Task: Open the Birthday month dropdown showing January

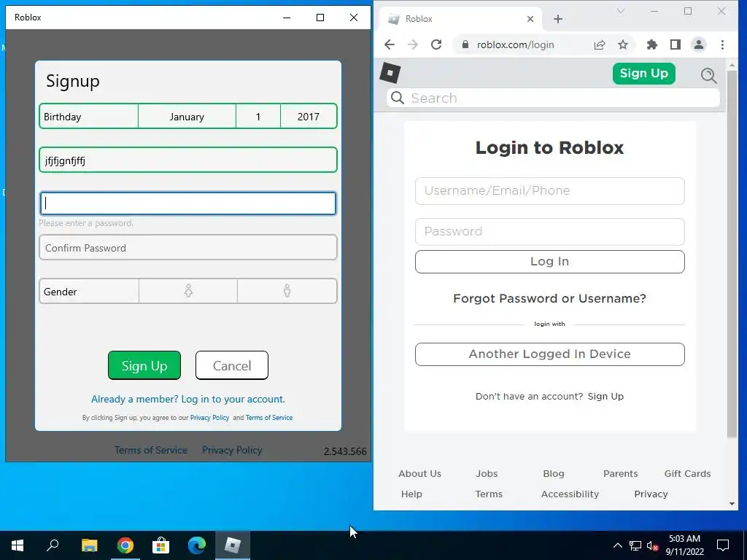Action: pyautogui.click(x=187, y=117)
